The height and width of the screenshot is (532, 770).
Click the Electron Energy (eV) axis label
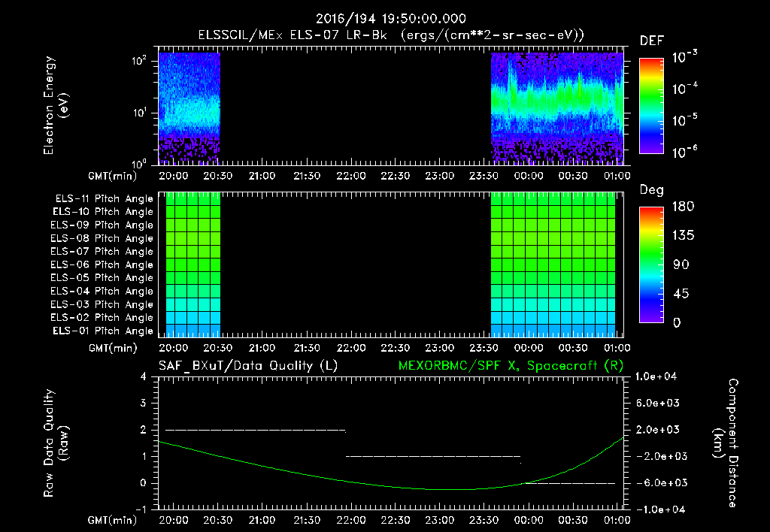pos(56,105)
